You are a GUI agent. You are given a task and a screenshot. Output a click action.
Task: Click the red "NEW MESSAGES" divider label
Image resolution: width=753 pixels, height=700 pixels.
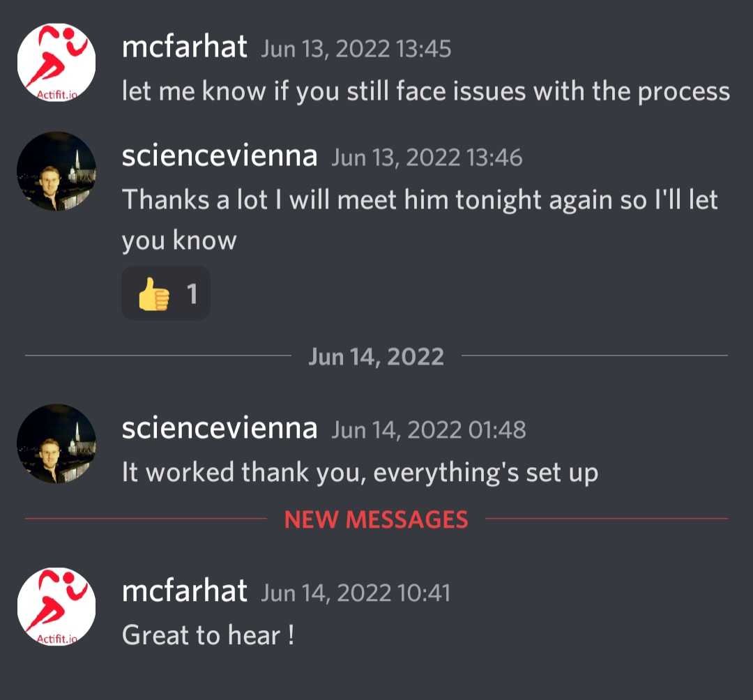376,519
